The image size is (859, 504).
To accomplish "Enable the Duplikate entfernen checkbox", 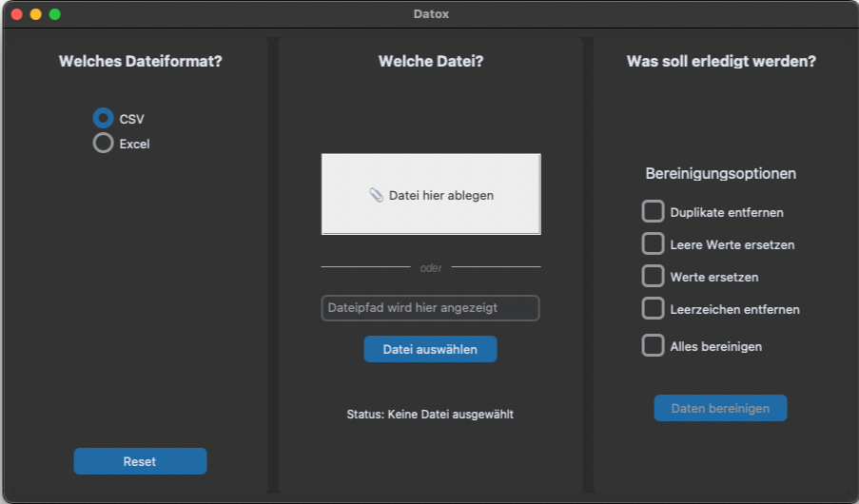I will point(653,211).
